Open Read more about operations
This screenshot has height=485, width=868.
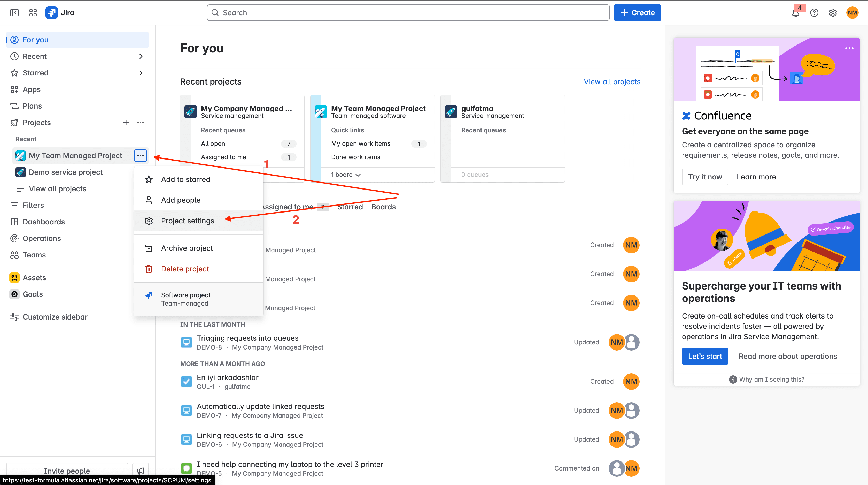[788, 356]
